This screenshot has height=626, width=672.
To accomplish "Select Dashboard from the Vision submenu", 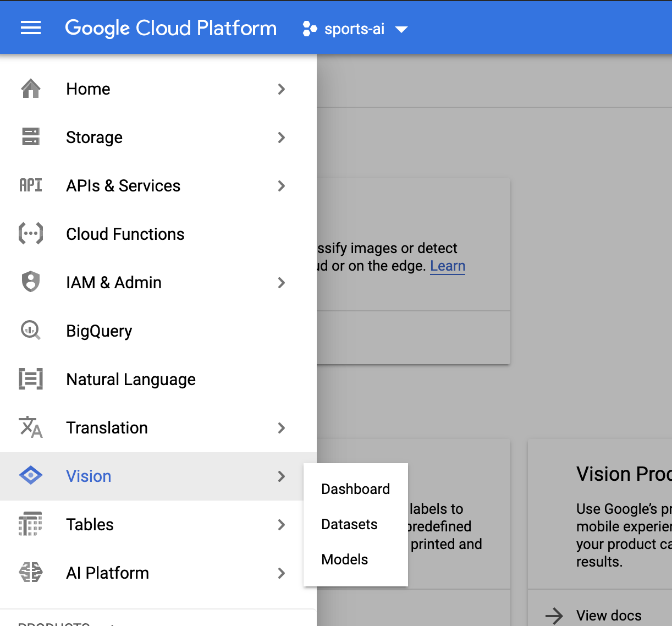I will pos(355,489).
